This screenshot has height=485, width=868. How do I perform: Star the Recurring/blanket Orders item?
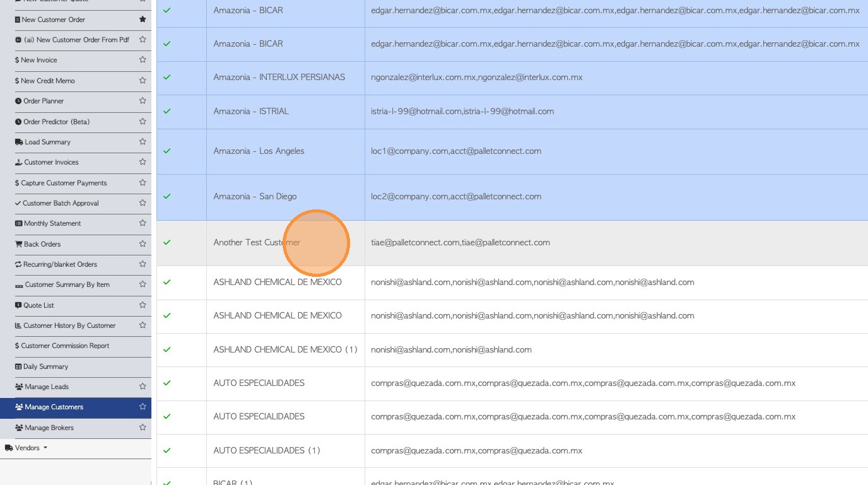point(143,264)
